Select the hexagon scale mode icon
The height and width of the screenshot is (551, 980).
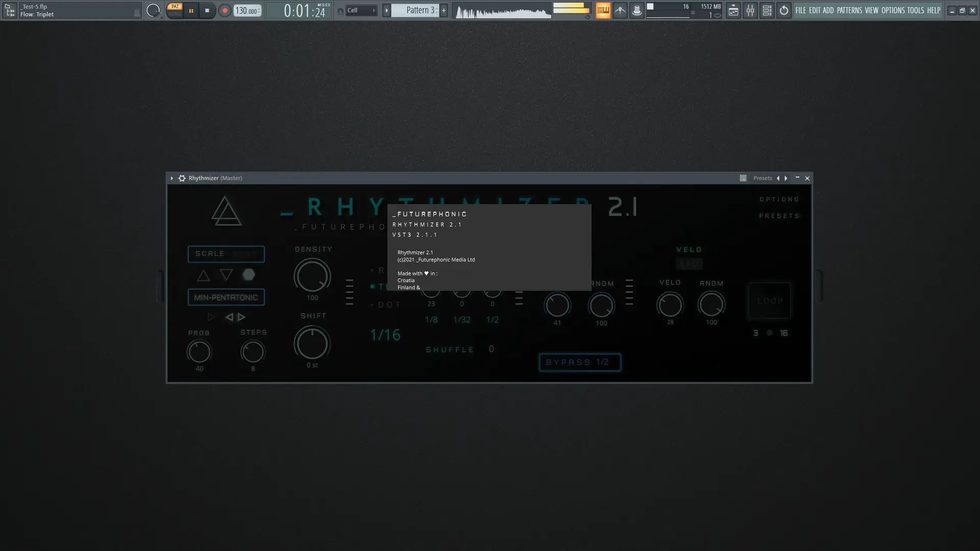249,275
